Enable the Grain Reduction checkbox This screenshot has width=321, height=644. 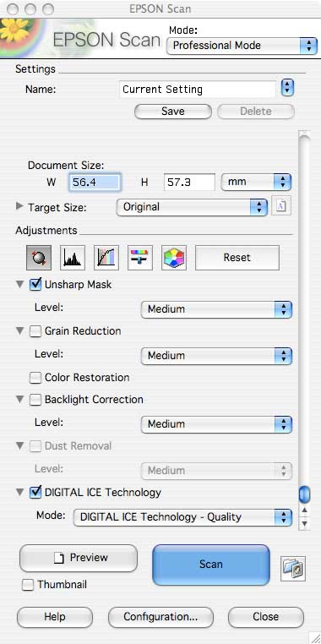[35, 331]
